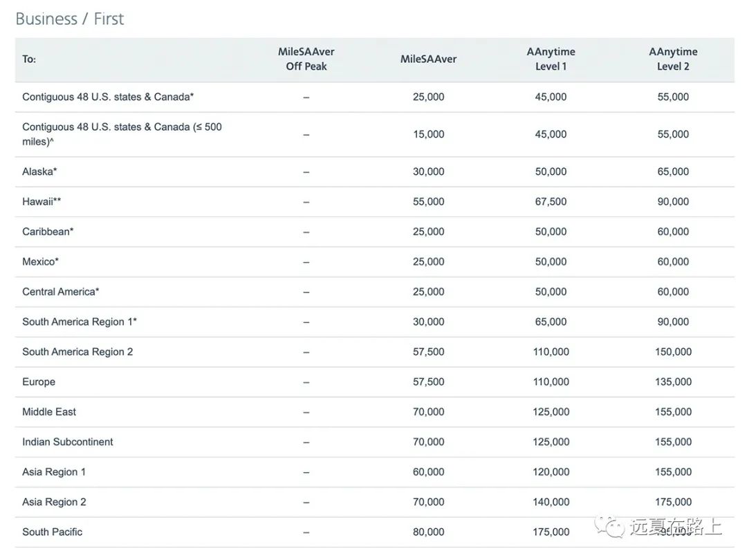Select Asia Region 2's AAnytime Level 2 value 175,000
747x560 pixels.
(x=673, y=501)
